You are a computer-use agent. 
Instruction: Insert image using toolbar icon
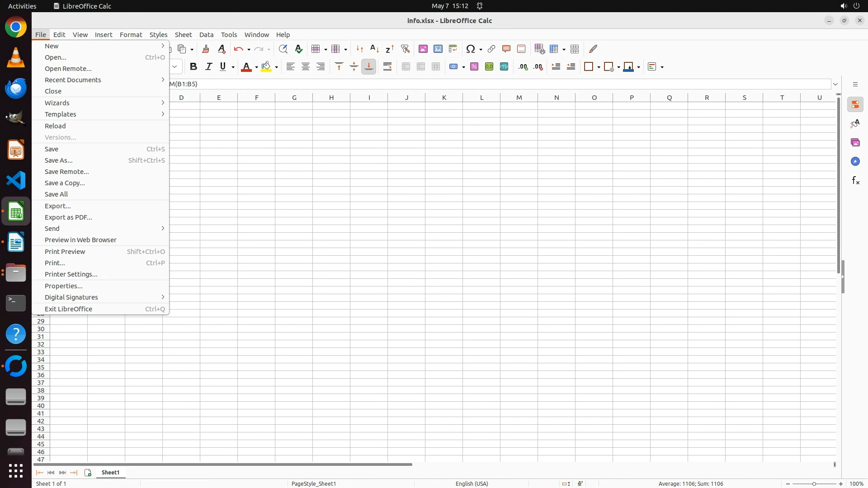423,49
